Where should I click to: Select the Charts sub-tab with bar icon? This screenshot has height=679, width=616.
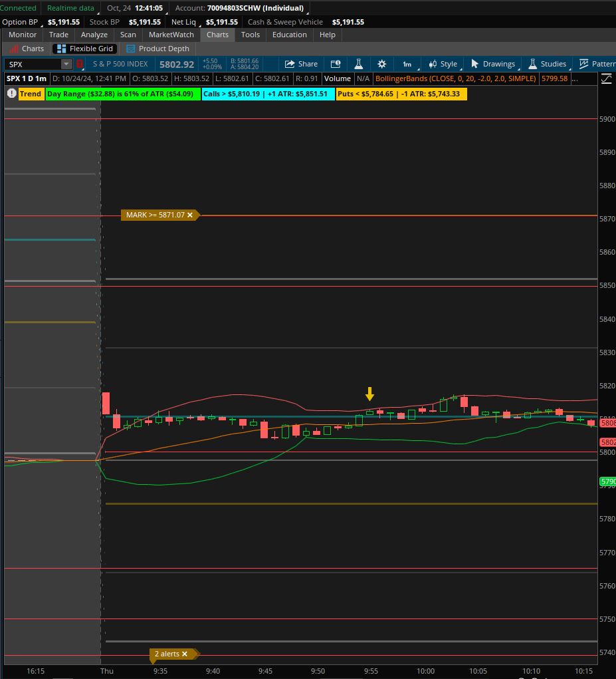[27, 49]
